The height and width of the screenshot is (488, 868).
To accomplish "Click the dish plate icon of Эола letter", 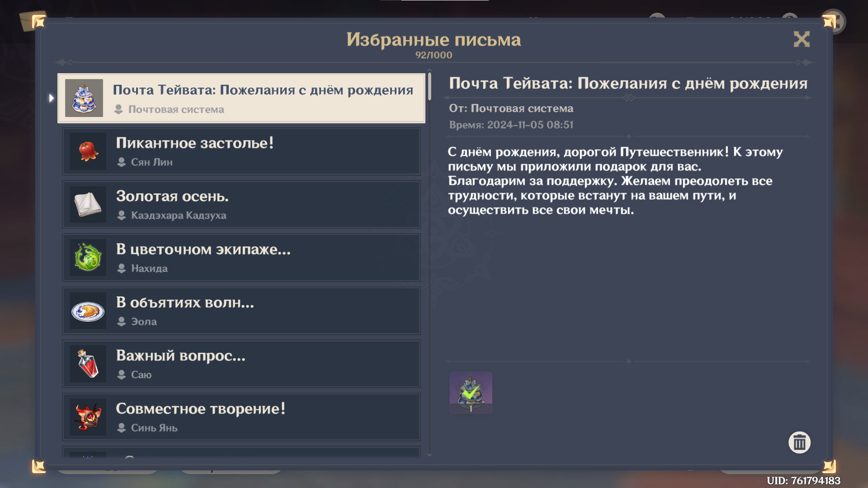I will pyautogui.click(x=88, y=311).
